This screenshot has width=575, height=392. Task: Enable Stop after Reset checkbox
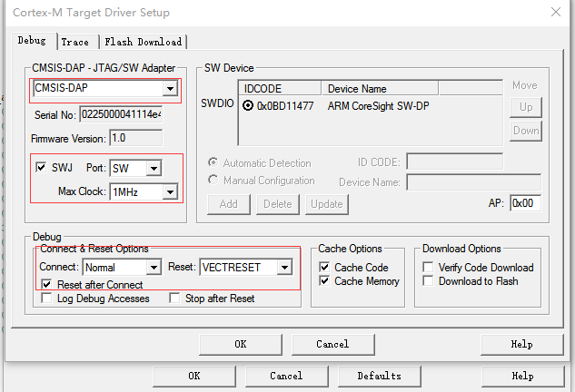point(174,299)
